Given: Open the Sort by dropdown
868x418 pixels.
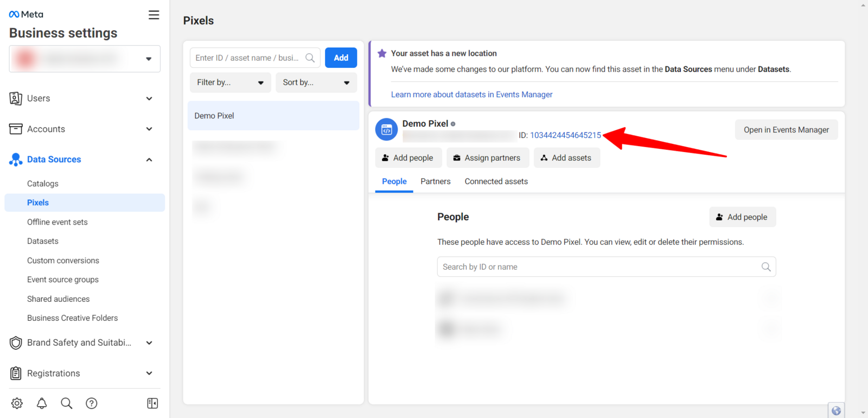Looking at the screenshot, I should [x=316, y=83].
